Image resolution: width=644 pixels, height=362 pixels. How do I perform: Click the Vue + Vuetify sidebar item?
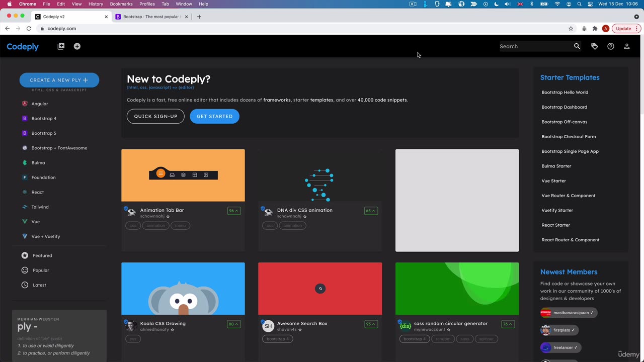click(x=46, y=236)
